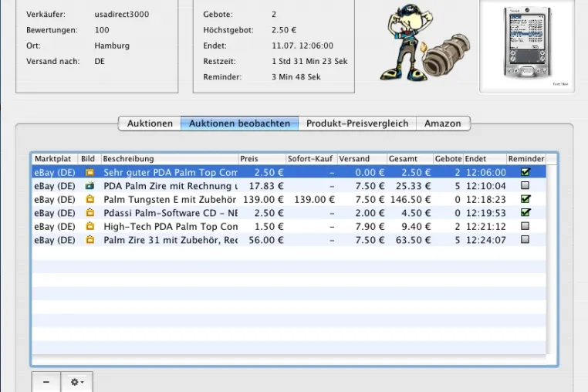Sort by Preis column header
This screenshot has height=392, width=588.
pyautogui.click(x=262, y=159)
